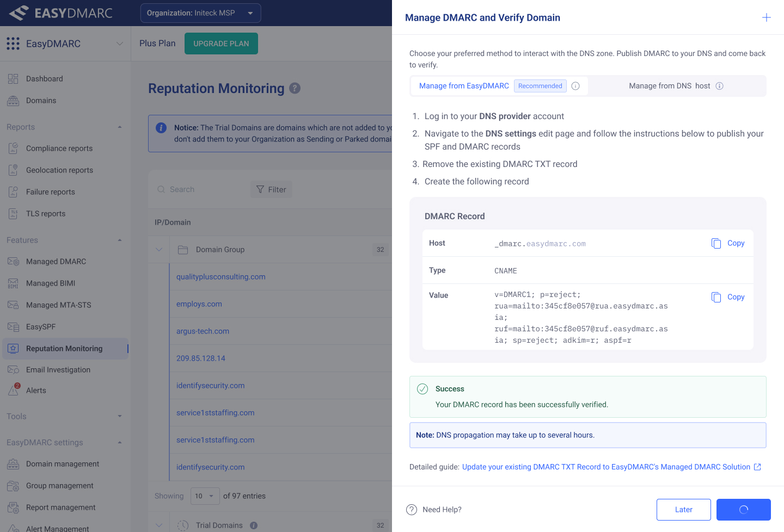Click the search magnifier icon
Image resolution: width=784 pixels, height=532 pixels.
[x=161, y=189]
